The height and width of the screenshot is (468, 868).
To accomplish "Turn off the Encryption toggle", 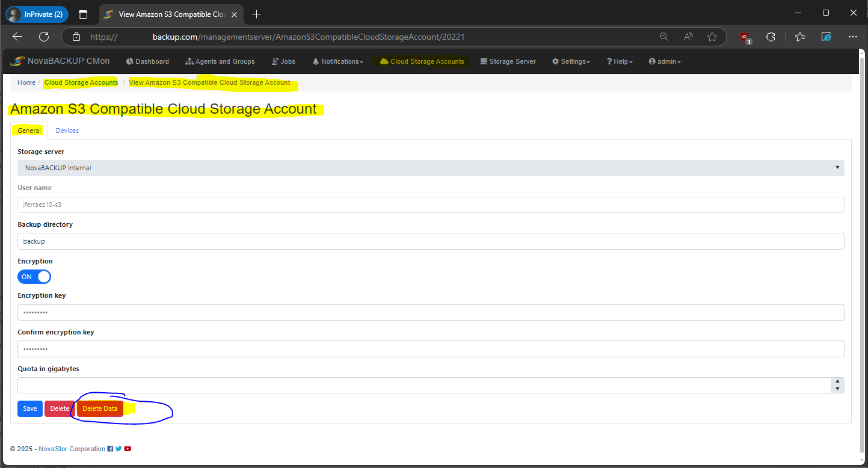I will pos(34,277).
